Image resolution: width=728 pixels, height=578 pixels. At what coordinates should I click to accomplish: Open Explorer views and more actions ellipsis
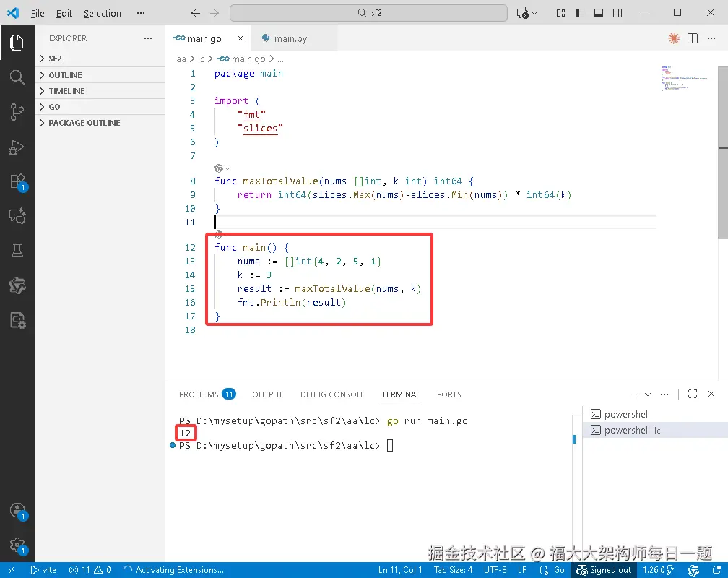pyautogui.click(x=148, y=38)
